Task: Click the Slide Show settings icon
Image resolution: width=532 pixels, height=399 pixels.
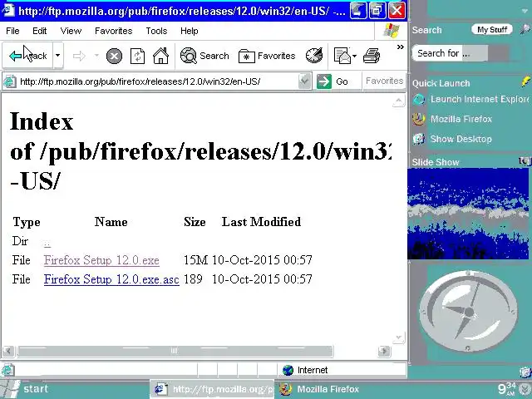Action: pyautogui.click(x=525, y=161)
